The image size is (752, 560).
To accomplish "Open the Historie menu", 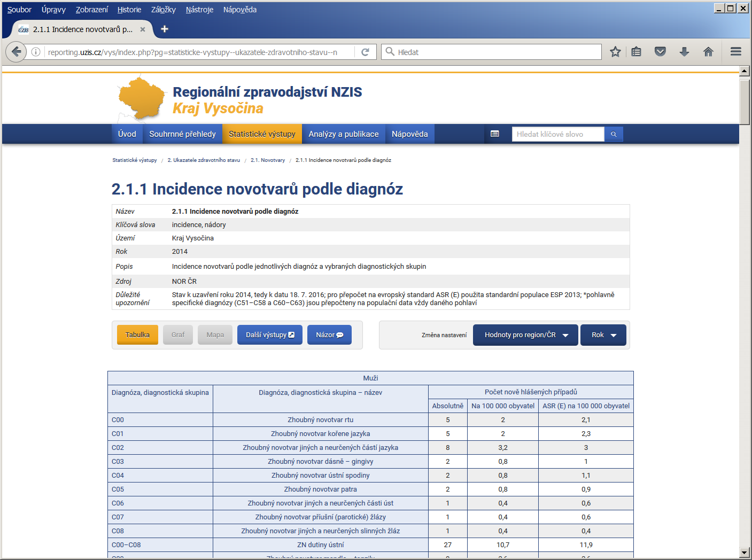I will (129, 10).
